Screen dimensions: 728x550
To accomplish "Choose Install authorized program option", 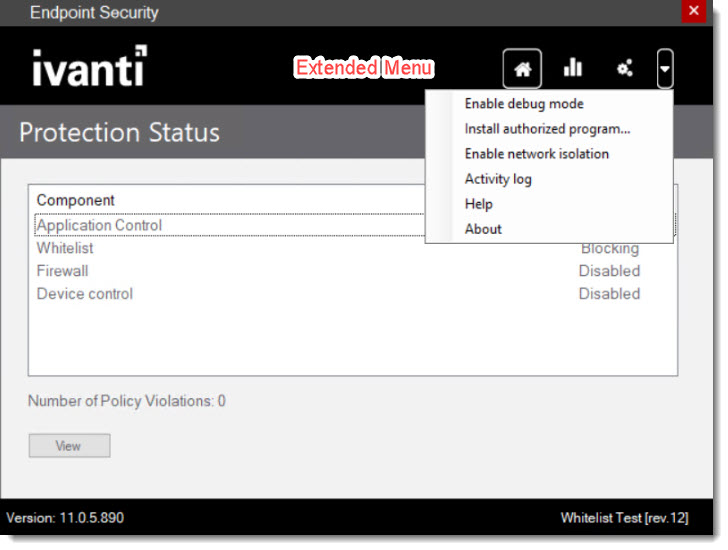I will (547, 129).
